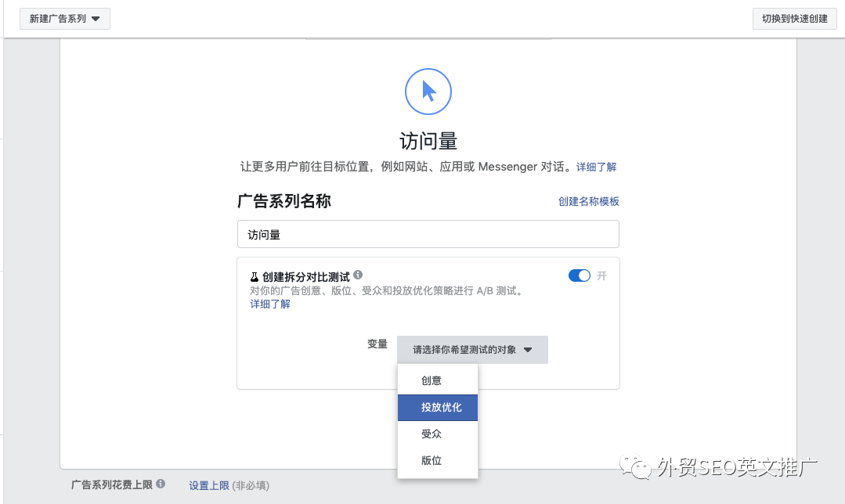Screen dimensions: 845x504
Task: Click the 设置上限 link at the bottom
Action: 210,484
